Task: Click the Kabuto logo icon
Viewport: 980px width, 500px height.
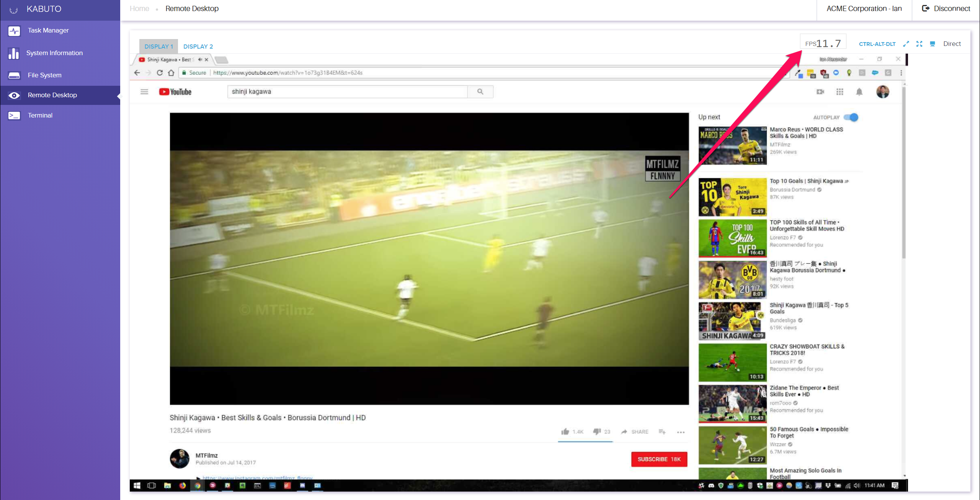Action: click(13, 10)
